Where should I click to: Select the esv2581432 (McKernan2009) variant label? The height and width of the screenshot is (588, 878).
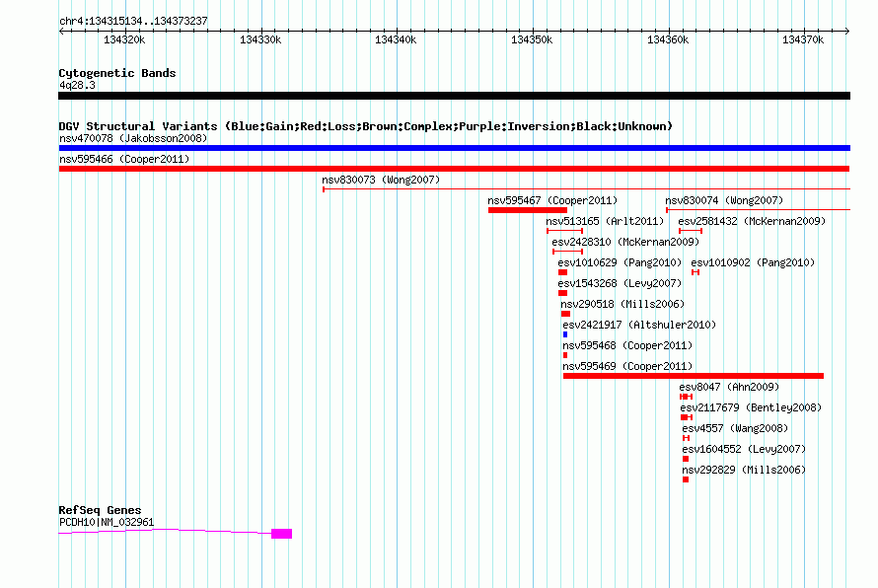pyautogui.click(x=752, y=221)
